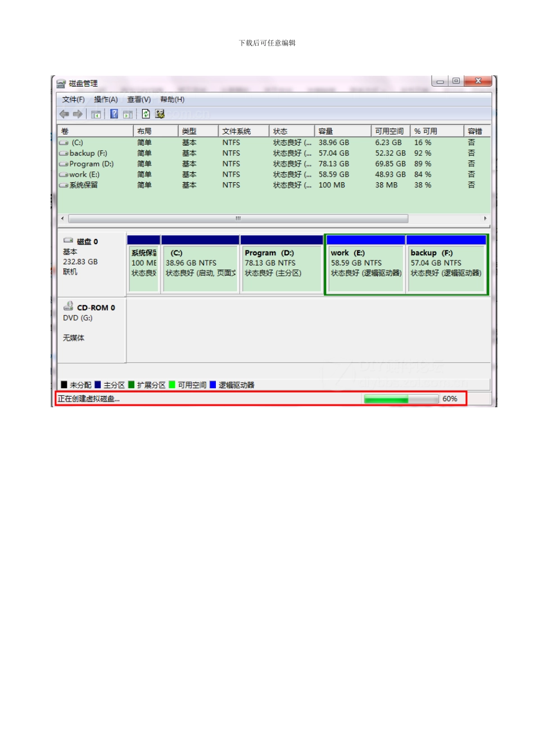Screen dimensions: 534x756
Task: Sort by the 卷 column header
Action: (x=96, y=131)
